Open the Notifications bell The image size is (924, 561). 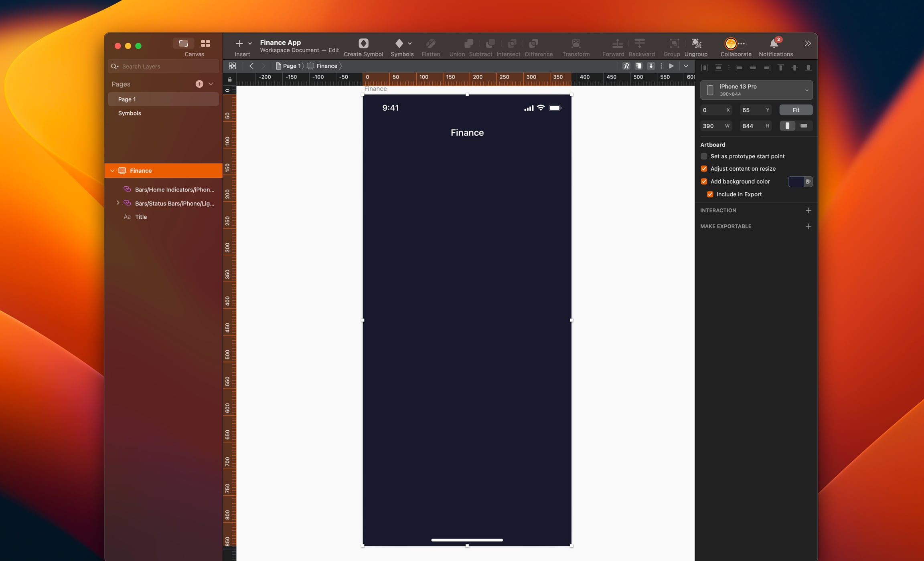(x=774, y=43)
